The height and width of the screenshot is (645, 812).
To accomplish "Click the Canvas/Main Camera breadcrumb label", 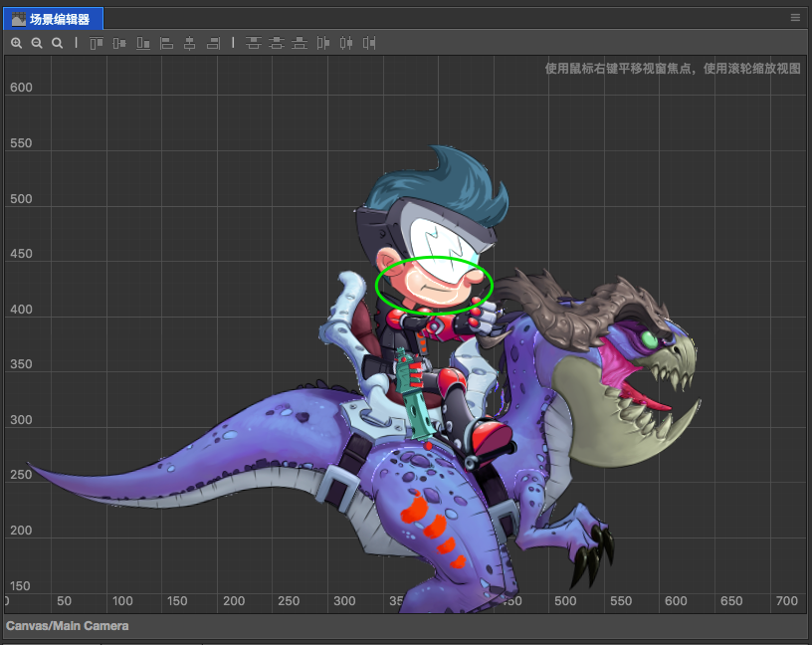I will click(x=68, y=626).
